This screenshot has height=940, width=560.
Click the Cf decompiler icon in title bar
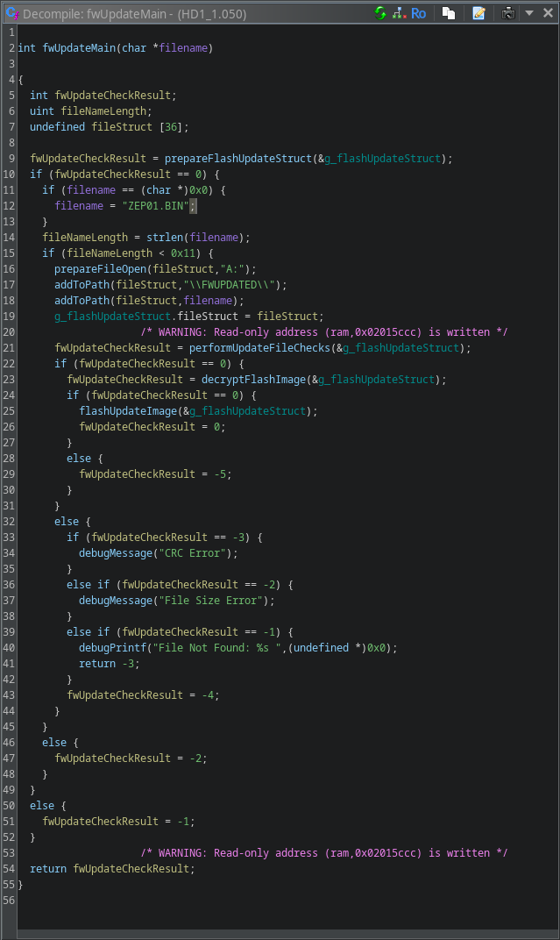point(12,13)
